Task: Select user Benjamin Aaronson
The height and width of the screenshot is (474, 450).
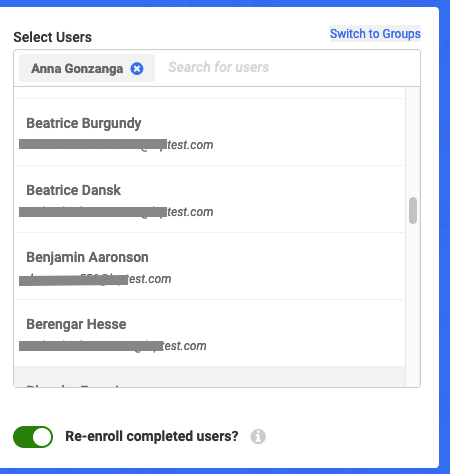Action: click(x=209, y=266)
